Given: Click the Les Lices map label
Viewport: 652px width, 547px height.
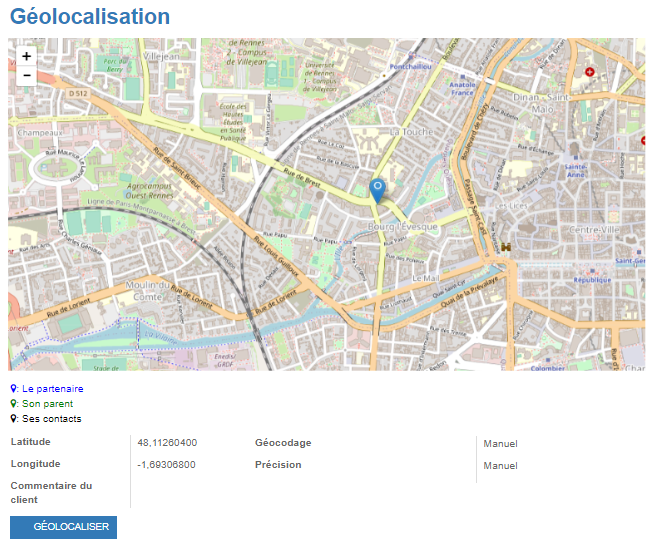Looking at the screenshot, I should coord(511,206).
